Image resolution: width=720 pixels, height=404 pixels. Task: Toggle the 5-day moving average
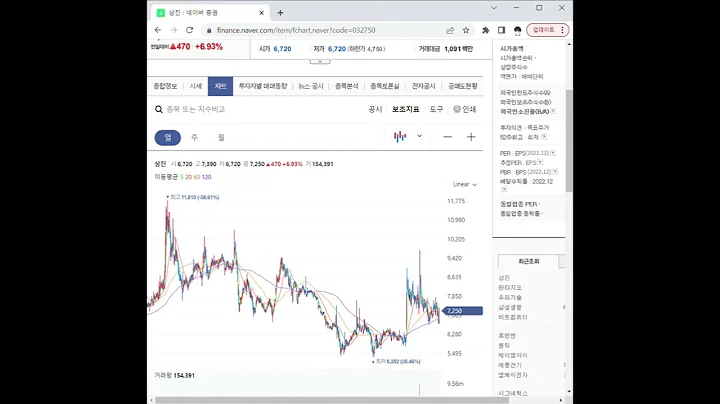coord(182,177)
